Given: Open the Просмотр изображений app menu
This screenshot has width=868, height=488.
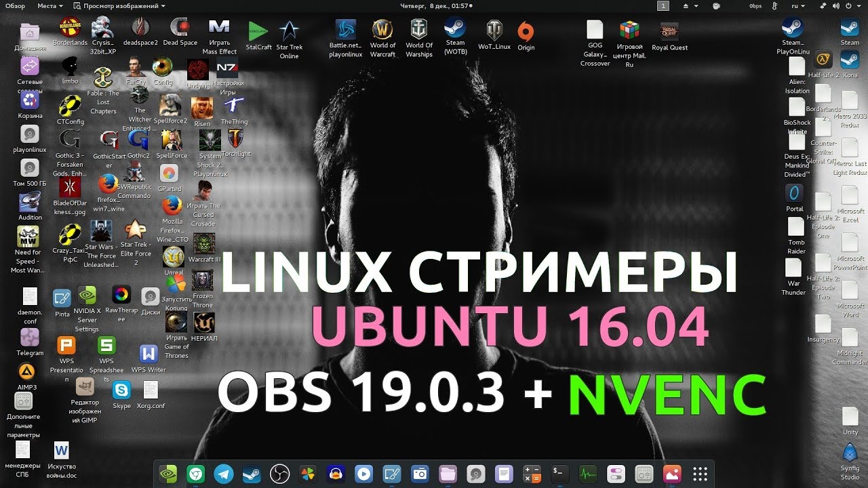Looking at the screenshot, I should click(119, 5).
